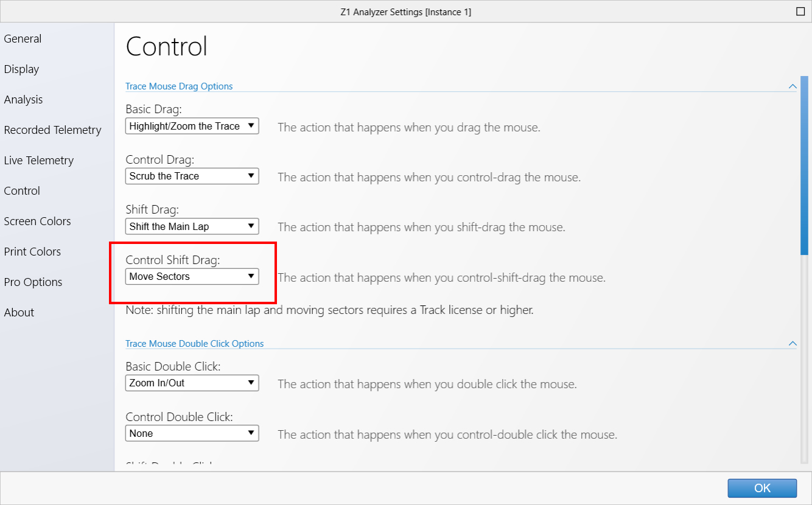The height and width of the screenshot is (505, 812).
Task: Click the OK button
Action: pos(762,488)
